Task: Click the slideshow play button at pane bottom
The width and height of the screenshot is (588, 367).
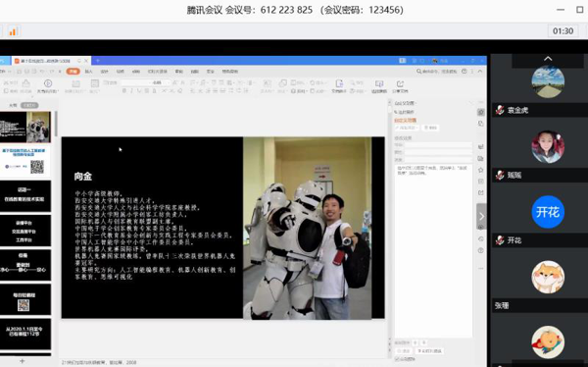Action: (x=430, y=351)
